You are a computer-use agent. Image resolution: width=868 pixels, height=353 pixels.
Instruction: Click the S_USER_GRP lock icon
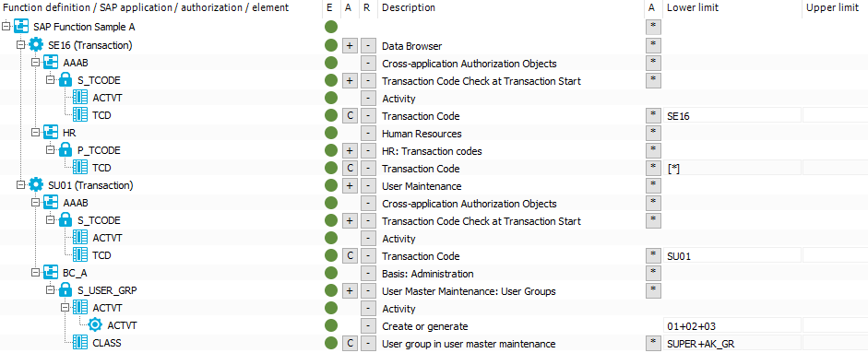point(65,290)
